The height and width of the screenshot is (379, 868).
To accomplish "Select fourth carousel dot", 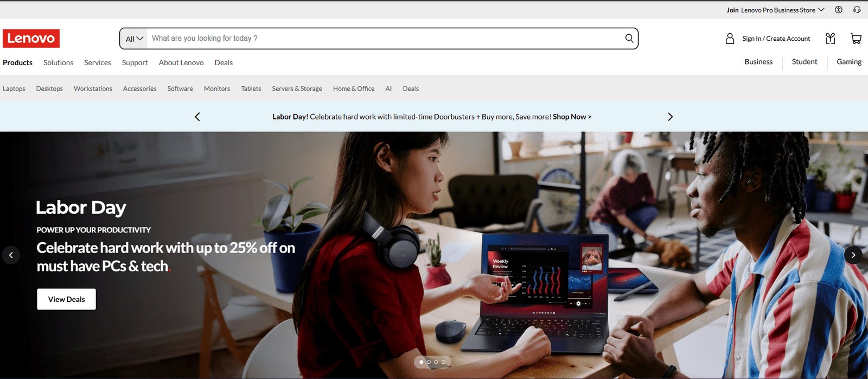I will [443, 362].
